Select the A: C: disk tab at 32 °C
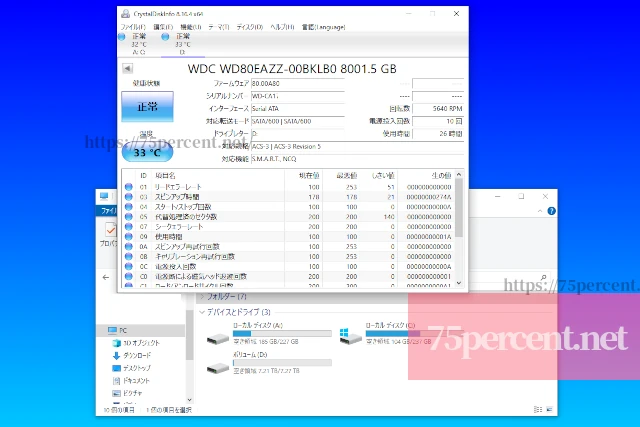Screen dimensions: 640x427 (138, 44)
